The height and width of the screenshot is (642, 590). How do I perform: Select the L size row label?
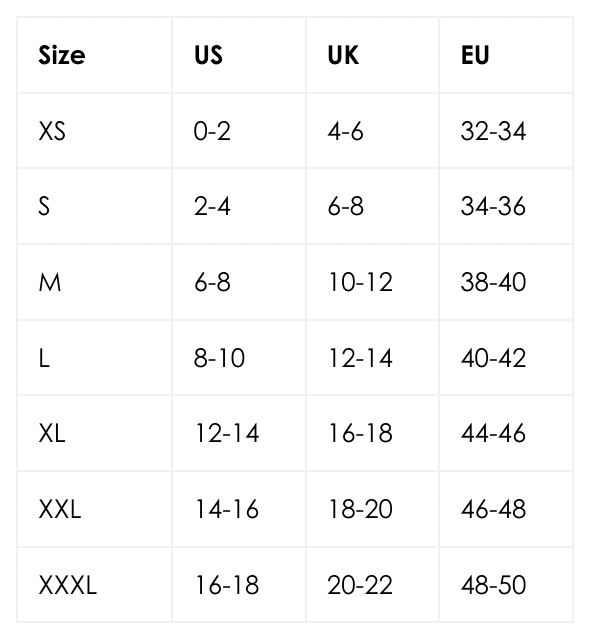click(44, 358)
